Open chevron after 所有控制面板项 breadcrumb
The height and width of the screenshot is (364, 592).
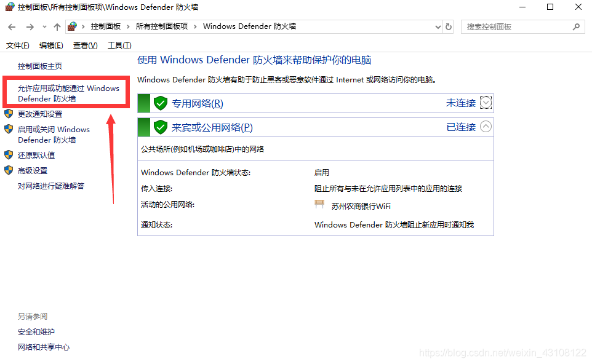(195, 27)
